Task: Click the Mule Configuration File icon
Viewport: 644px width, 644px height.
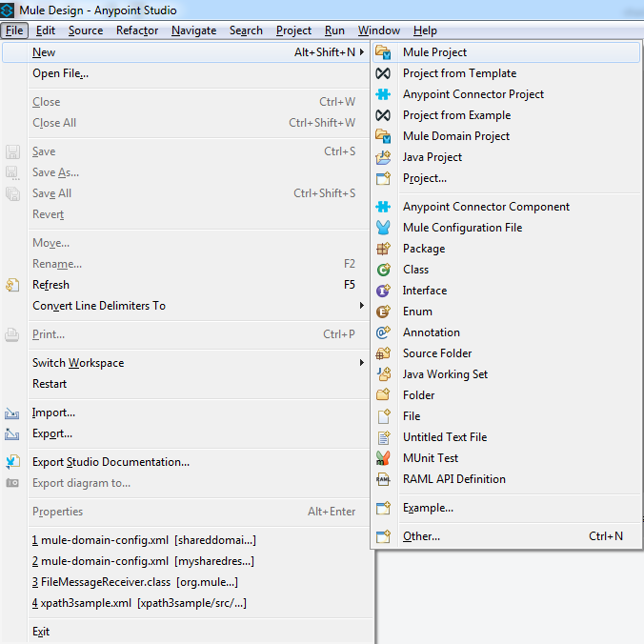Action: 383,228
